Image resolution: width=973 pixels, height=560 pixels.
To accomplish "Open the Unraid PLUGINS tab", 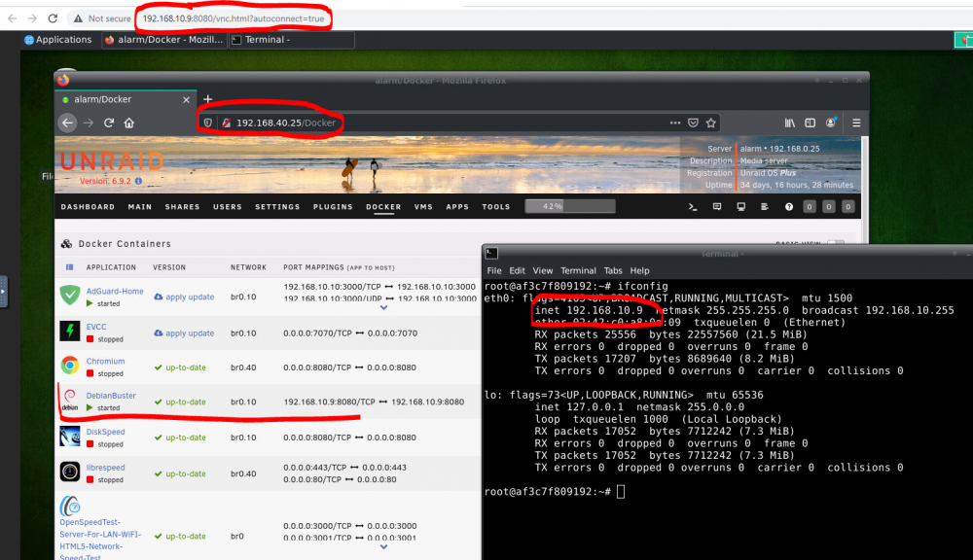I will [333, 207].
